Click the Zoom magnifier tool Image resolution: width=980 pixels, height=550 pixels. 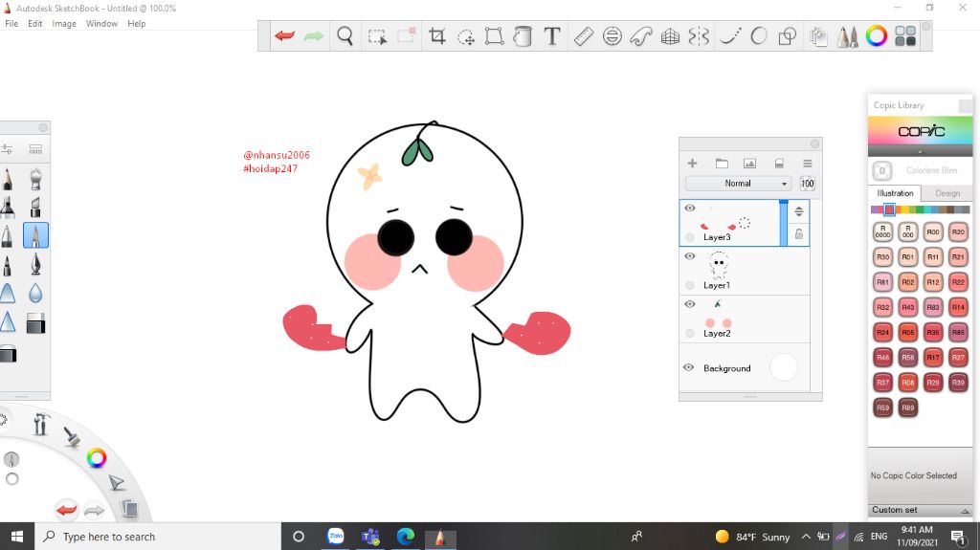345,36
